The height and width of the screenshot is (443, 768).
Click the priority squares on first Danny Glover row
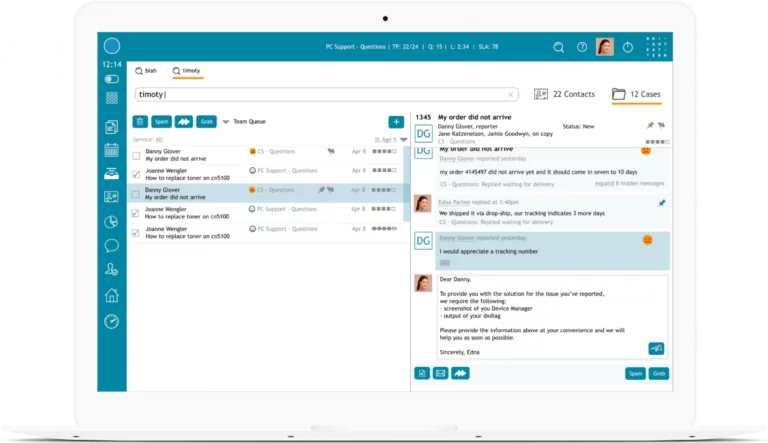(384, 151)
